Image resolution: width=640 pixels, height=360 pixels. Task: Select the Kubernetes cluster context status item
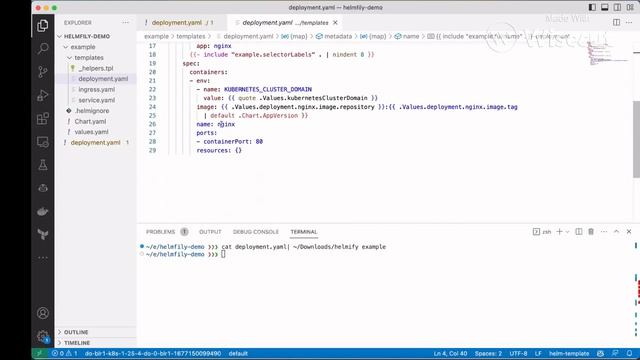(x=153, y=353)
